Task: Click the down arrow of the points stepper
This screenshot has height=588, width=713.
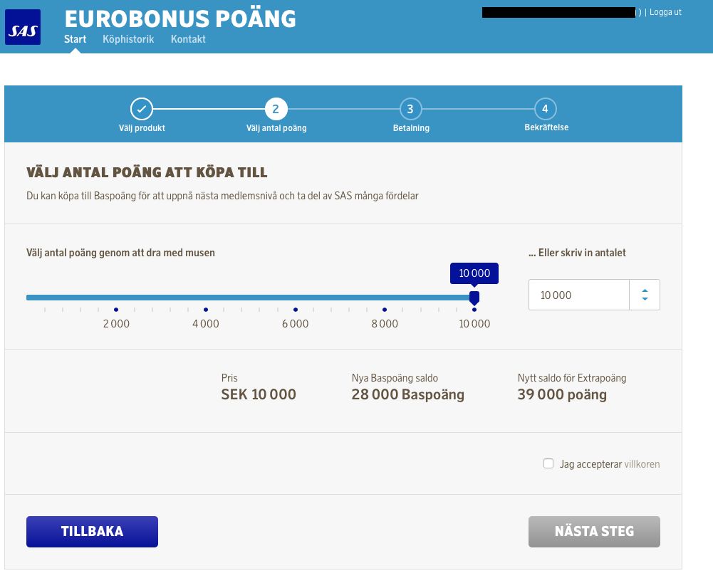Action: pos(645,298)
